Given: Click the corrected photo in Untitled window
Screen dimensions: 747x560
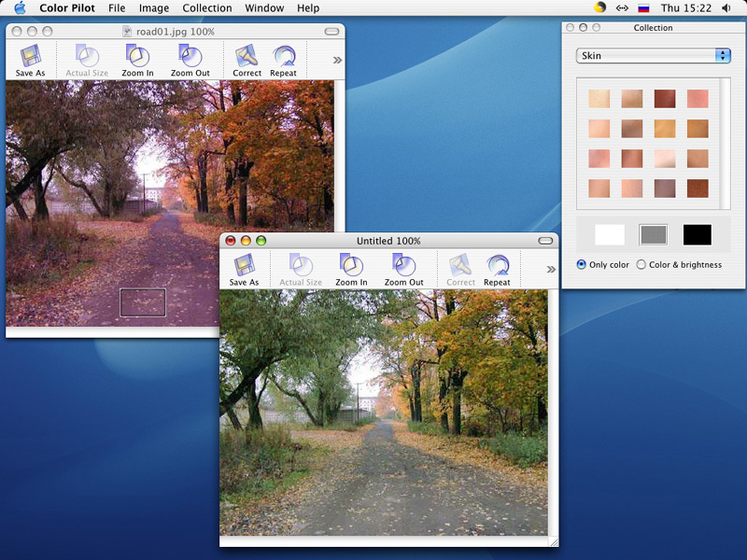Looking at the screenshot, I should (384, 413).
